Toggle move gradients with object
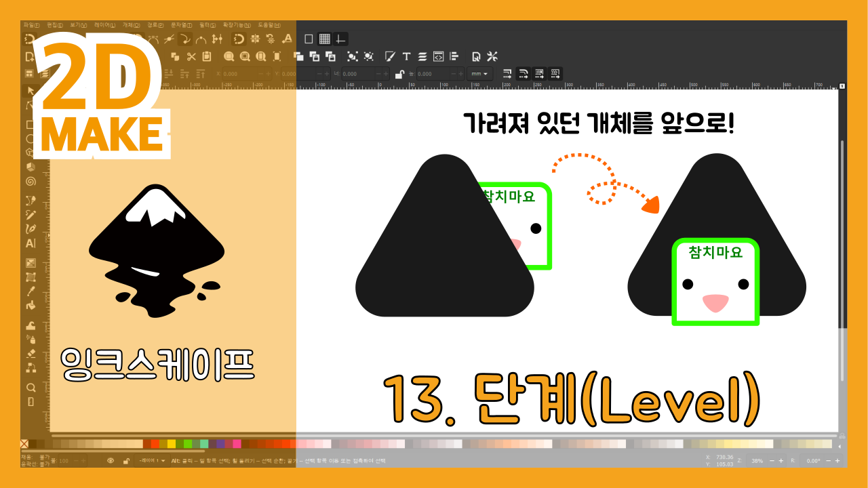This screenshot has height=488, width=868. click(x=540, y=73)
